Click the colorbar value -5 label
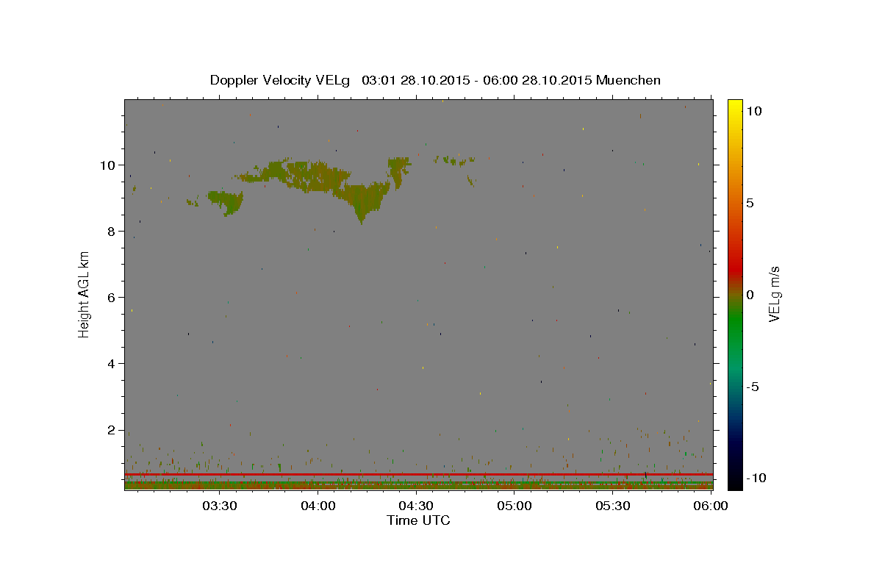 point(753,387)
